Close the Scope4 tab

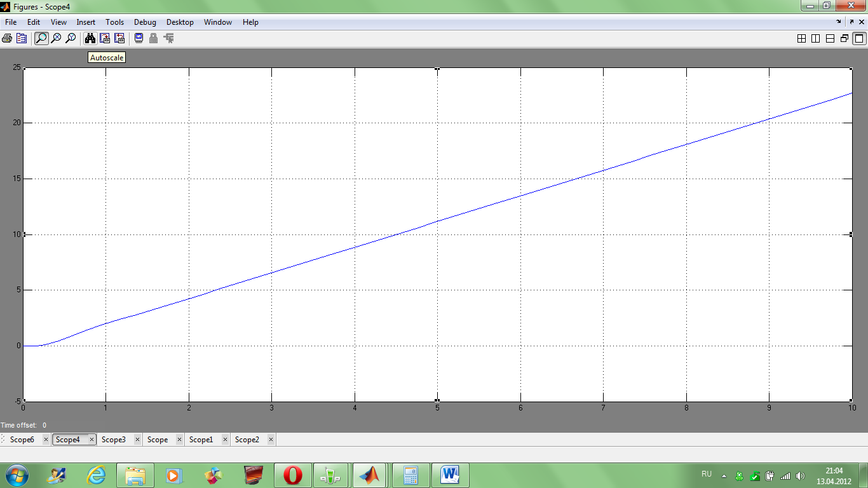(92, 440)
